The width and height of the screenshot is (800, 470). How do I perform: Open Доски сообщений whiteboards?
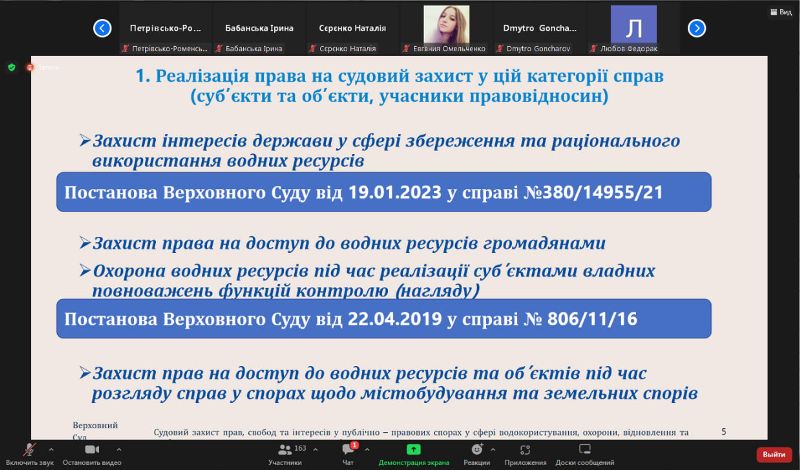[585, 454]
